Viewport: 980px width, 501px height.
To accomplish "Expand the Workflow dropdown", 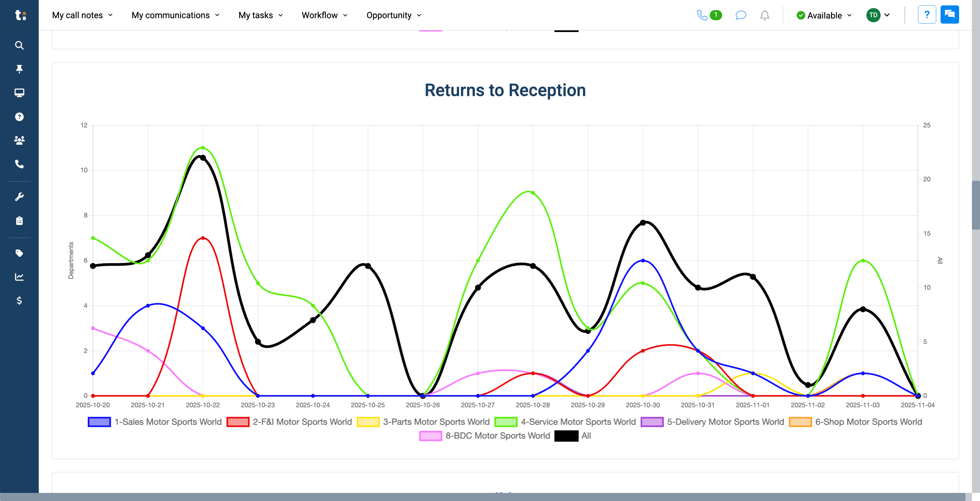I will 325,15.
